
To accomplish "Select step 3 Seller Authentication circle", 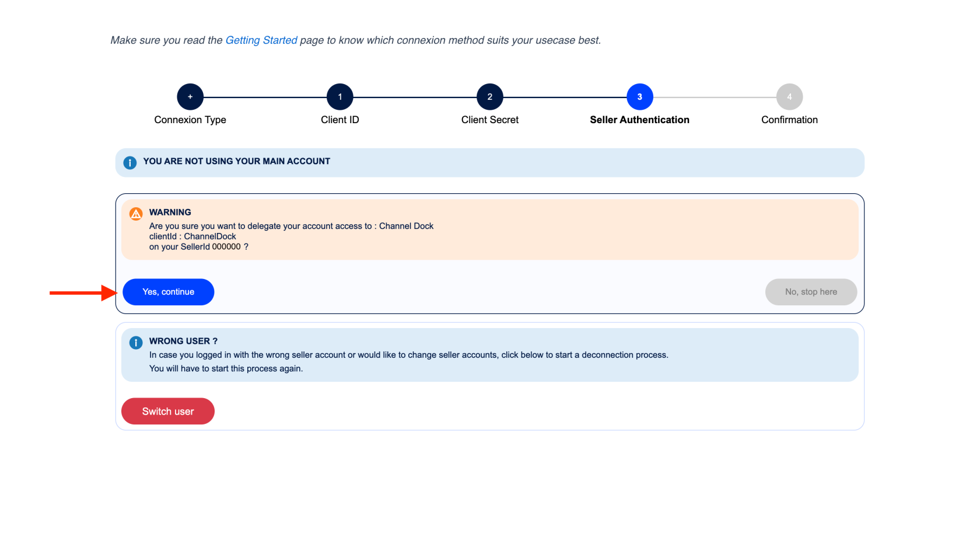I will pyautogui.click(x=640, y=97).
